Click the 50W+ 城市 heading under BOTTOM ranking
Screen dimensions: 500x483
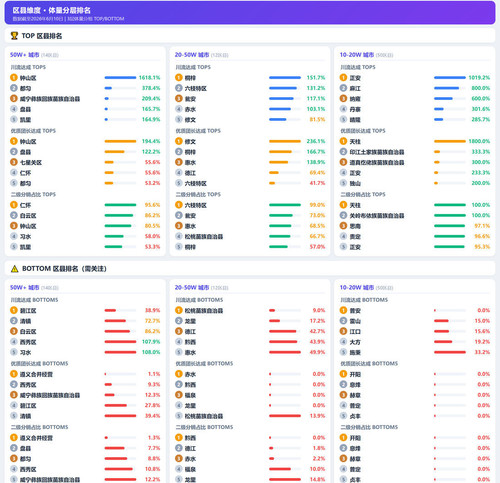coord(25,287)
